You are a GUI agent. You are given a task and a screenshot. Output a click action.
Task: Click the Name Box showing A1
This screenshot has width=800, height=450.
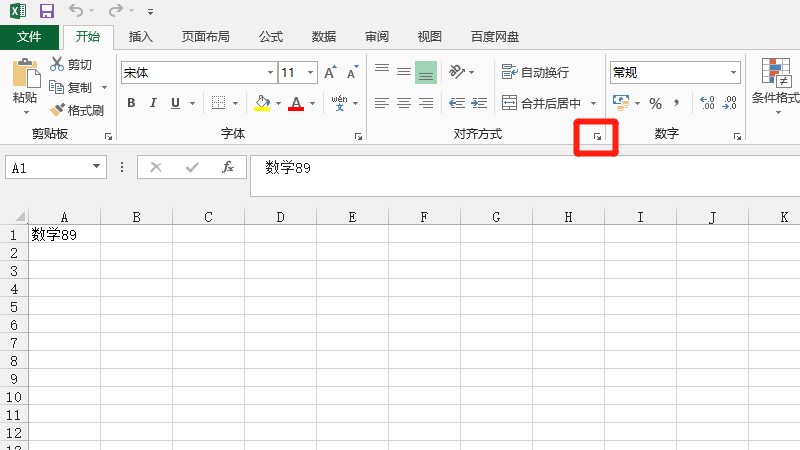click(x=56, y=167)
